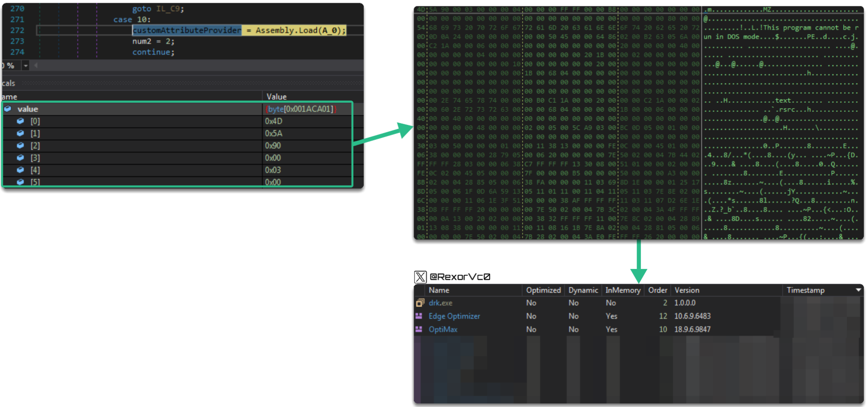Viewport: 868px width, 407px height.
Task: Click the byte[0x001ACA01] value cell
Action: [x=300, y=109]
